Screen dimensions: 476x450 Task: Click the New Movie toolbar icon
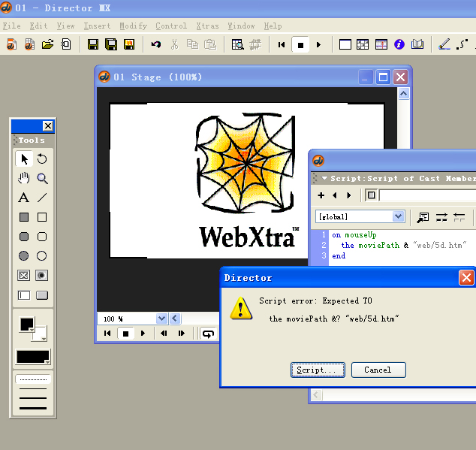(11, 44)
